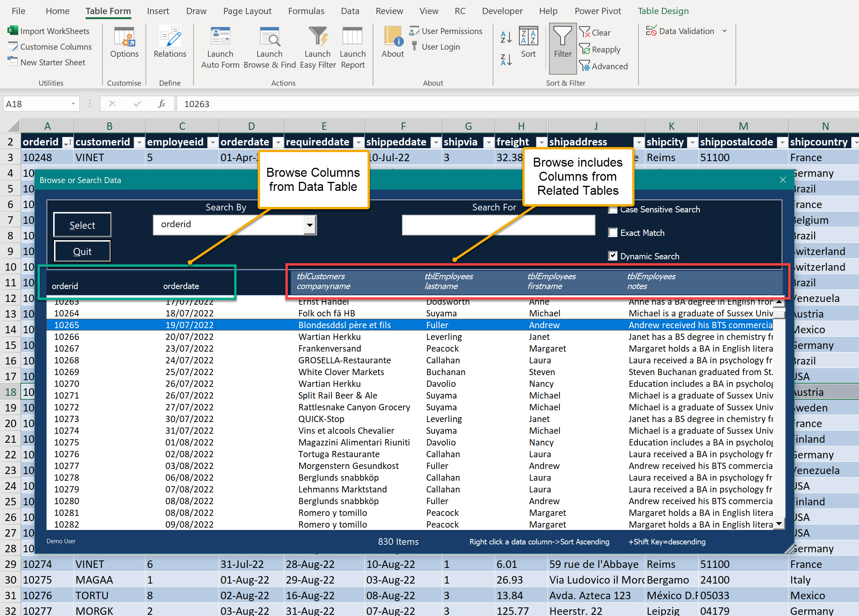
Task: Tick the Exact Match checkbox
Action: coord(613,233)
